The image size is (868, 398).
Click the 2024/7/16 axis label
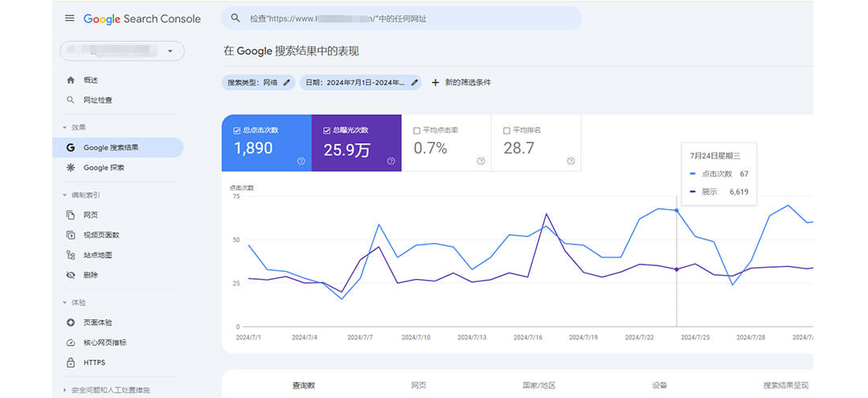pyautogui.click(x=527, y=337)
